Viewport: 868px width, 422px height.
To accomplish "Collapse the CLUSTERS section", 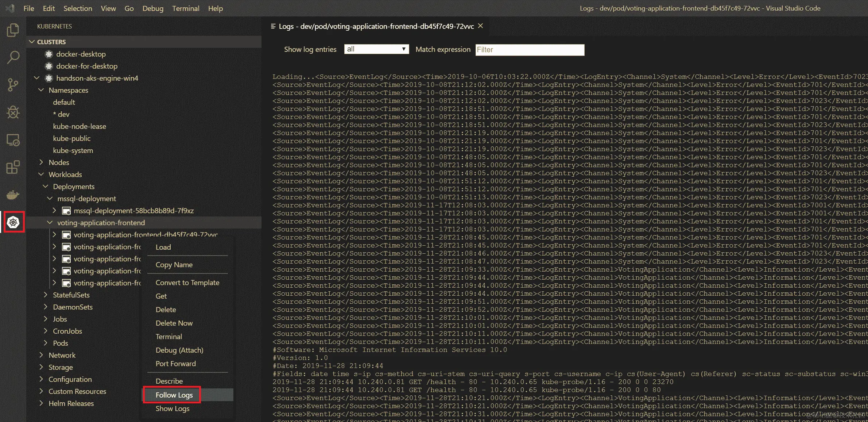I will (x=32, y=42).
